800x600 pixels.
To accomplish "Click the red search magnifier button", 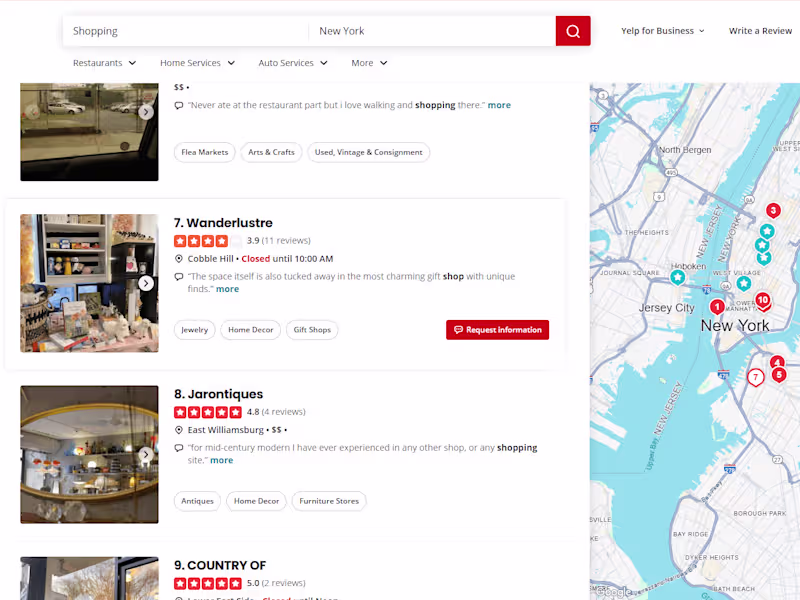I will 573,31.
